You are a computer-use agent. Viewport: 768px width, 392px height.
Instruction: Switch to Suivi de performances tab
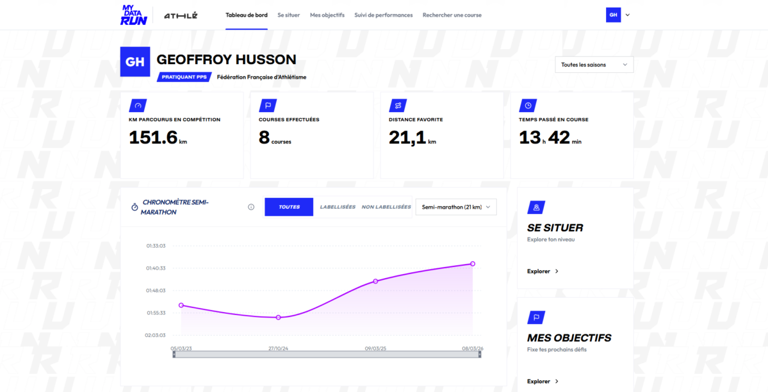tap(384, 15)
